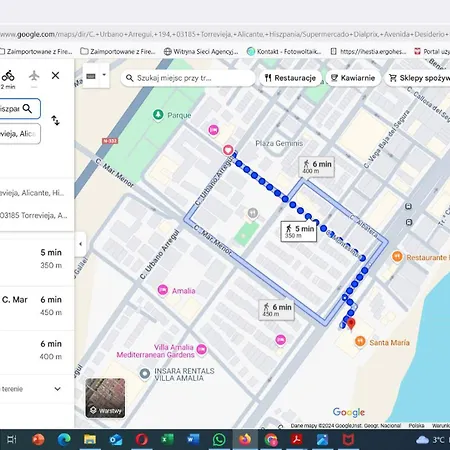Expand the terrain details chevron
This screenshot has width=450, height=450.
coord(57,389)
